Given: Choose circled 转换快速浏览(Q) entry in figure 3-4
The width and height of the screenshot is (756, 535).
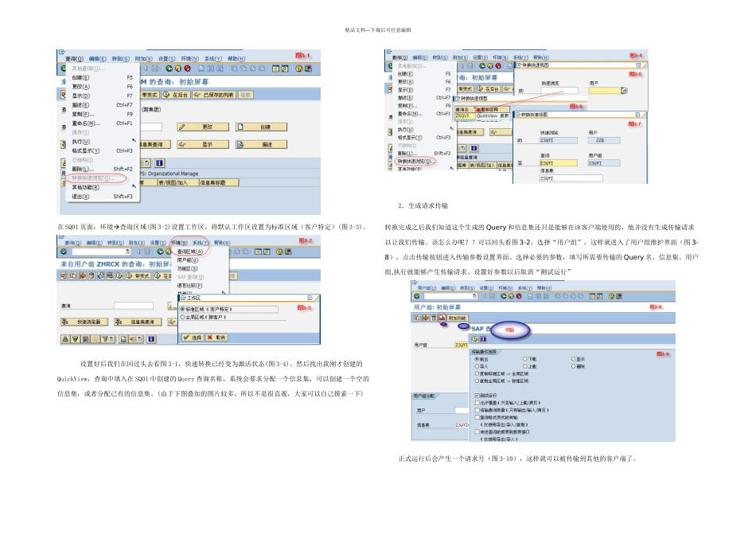Looking at the screenshot, I should (x=415, y=162).
